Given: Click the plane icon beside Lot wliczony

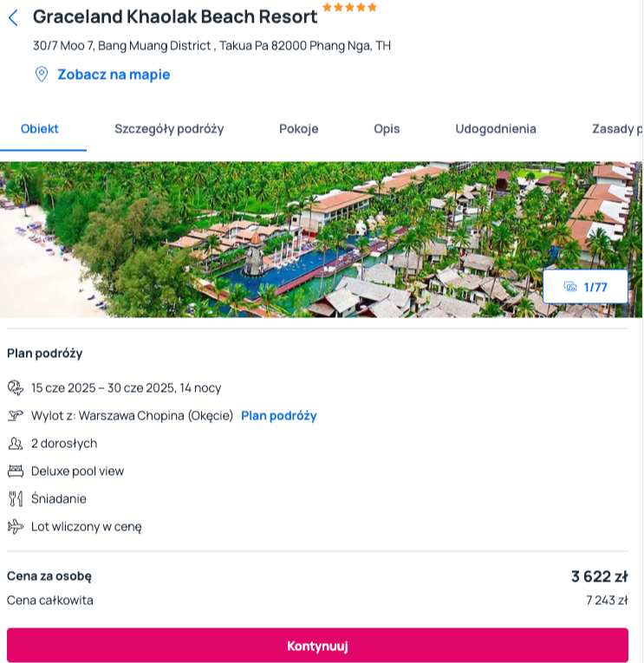Looking at the screenshot, I should coord(16,527).
